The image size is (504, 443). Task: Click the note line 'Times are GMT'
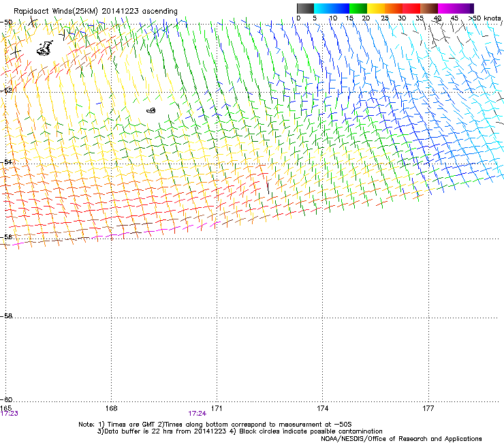(215, 425)
